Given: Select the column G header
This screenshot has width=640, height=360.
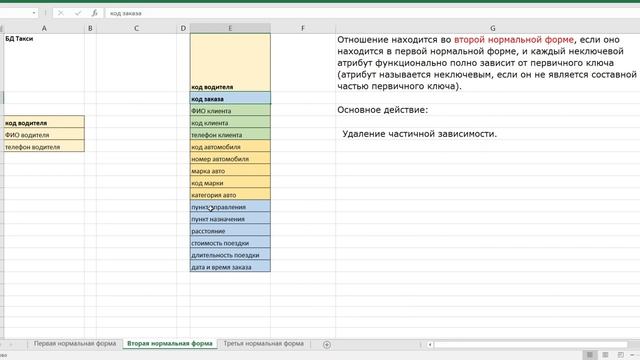Looking at the screenshot, I should [492, 28].
